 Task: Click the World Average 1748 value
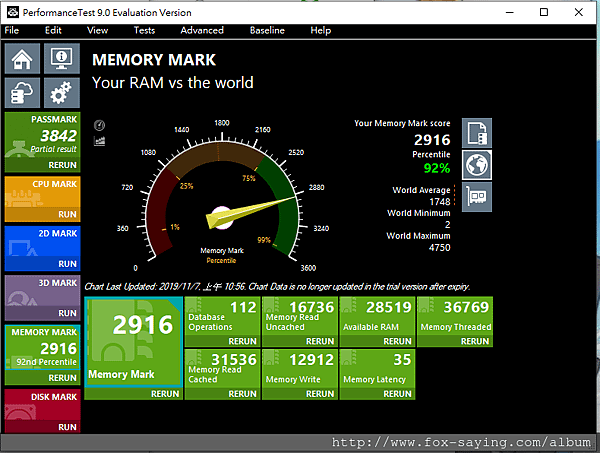click(x=440, y=202)
